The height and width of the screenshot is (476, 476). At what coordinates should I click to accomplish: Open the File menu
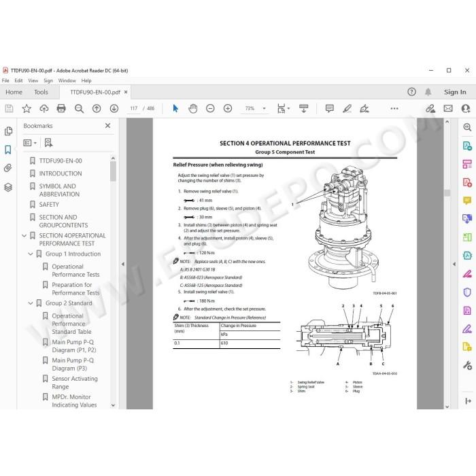(x=5, y=80)
